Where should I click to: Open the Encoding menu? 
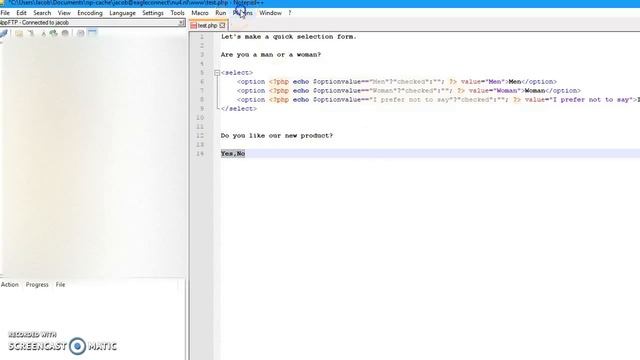(x=90, y=13)
